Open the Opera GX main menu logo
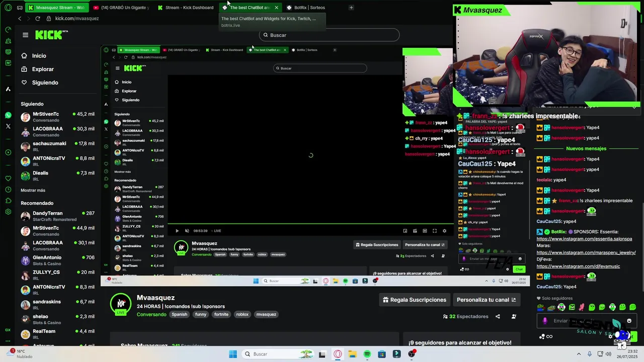 click(x=8, y=8)
